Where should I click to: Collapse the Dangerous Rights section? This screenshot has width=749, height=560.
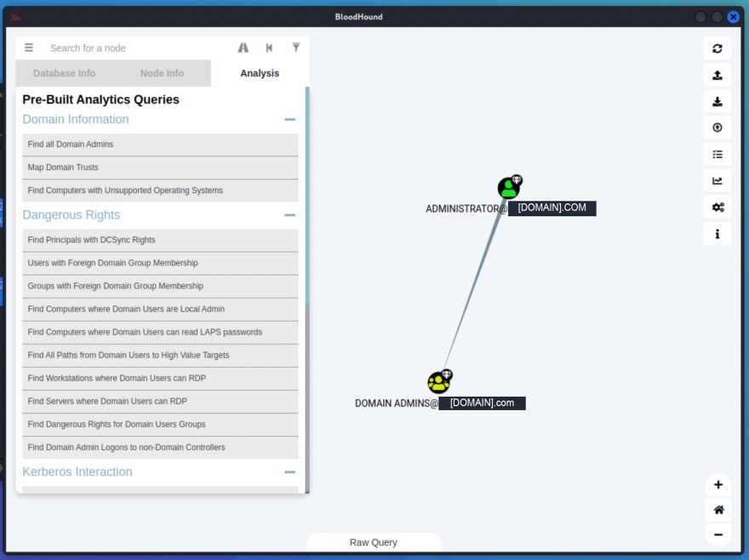(x=290, y=215)
